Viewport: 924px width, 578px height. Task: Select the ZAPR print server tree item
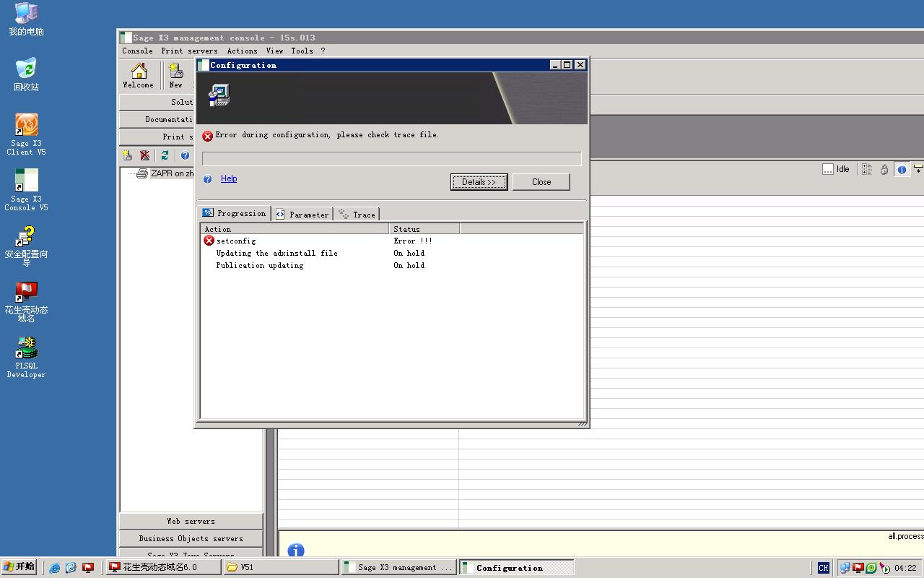pyautogui.click(x=171, y=173)
